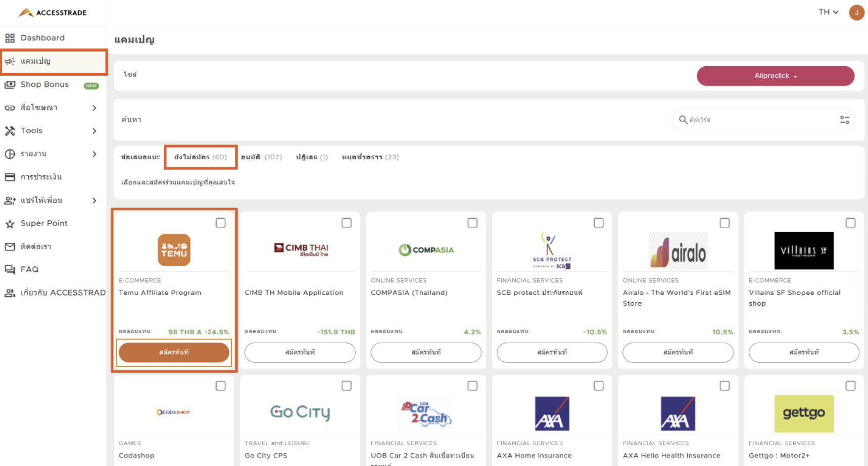Viewport: 868px width, 466px height.
Task: Click the SCB Protect logo
Action: (x=552, y=250)
